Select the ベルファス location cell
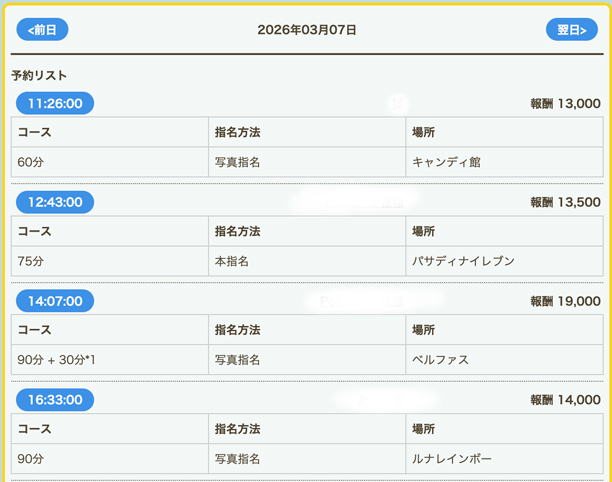Viewport: 612px width, 482px height. [441, 360]
